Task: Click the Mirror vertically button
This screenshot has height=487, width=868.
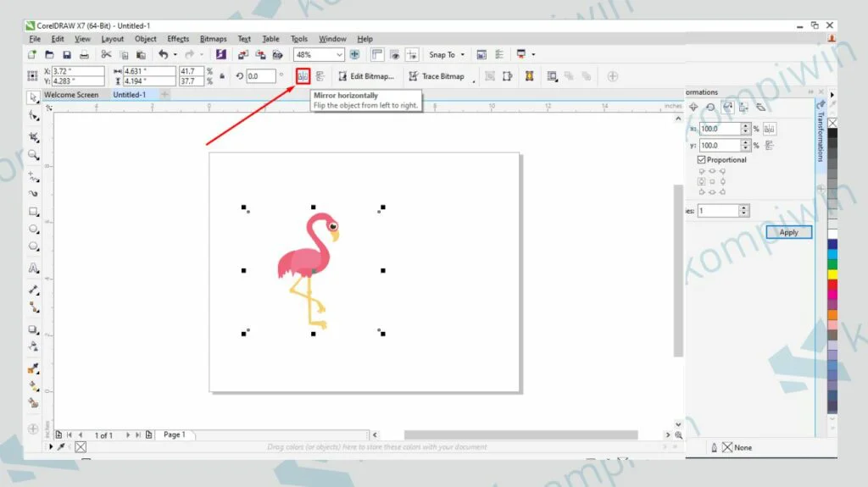Action: click(320, 76)
